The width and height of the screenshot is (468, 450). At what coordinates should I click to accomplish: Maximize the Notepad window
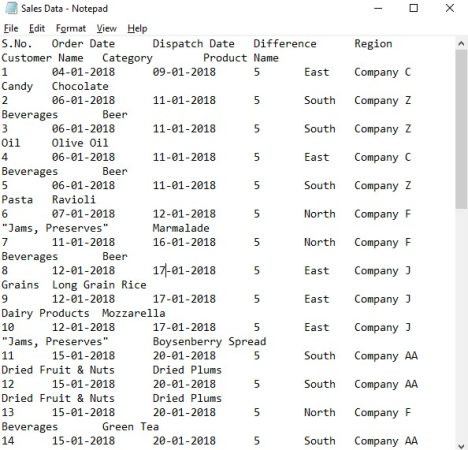pos(414,8)
